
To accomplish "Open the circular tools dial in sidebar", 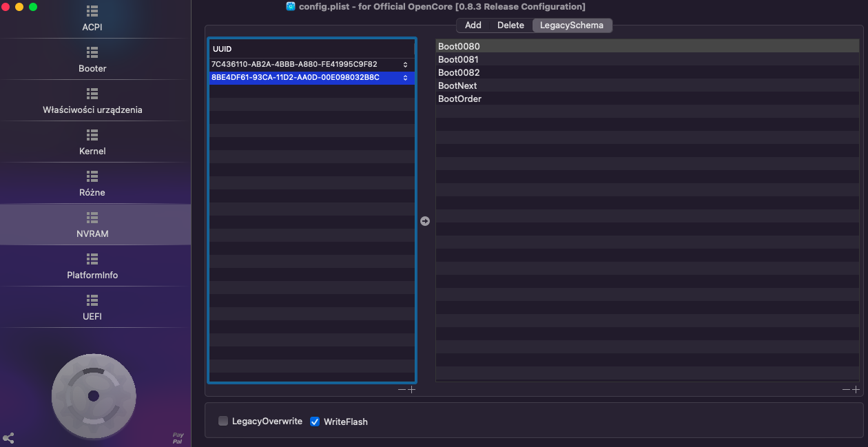I will click(94, 396).
